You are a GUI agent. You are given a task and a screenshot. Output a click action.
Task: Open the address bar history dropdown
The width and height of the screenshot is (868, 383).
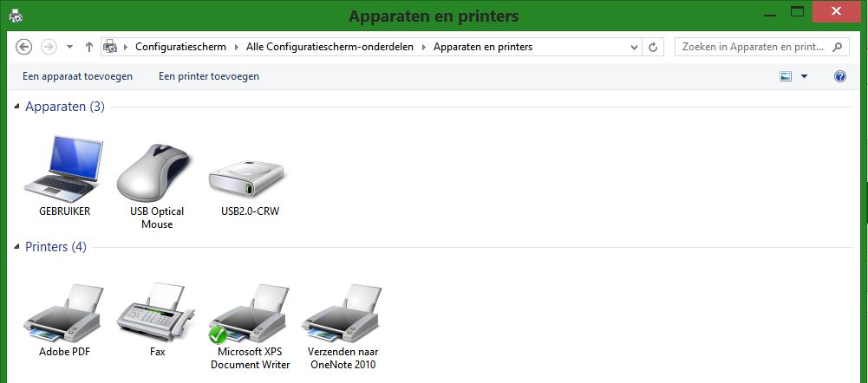pos(635,47)
